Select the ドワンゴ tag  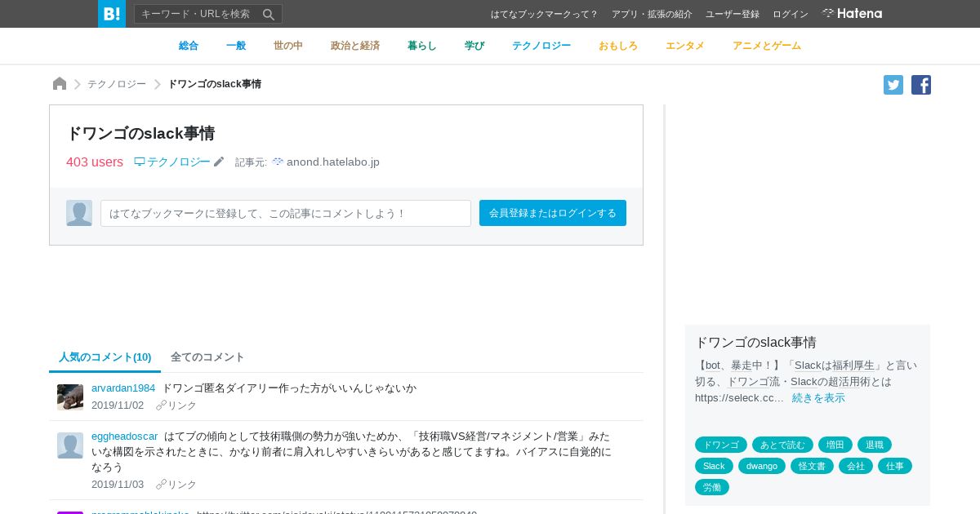(x=721, y=445)
